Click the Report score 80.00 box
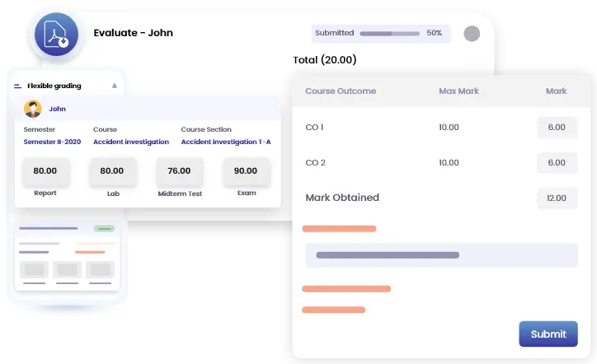 45,171
